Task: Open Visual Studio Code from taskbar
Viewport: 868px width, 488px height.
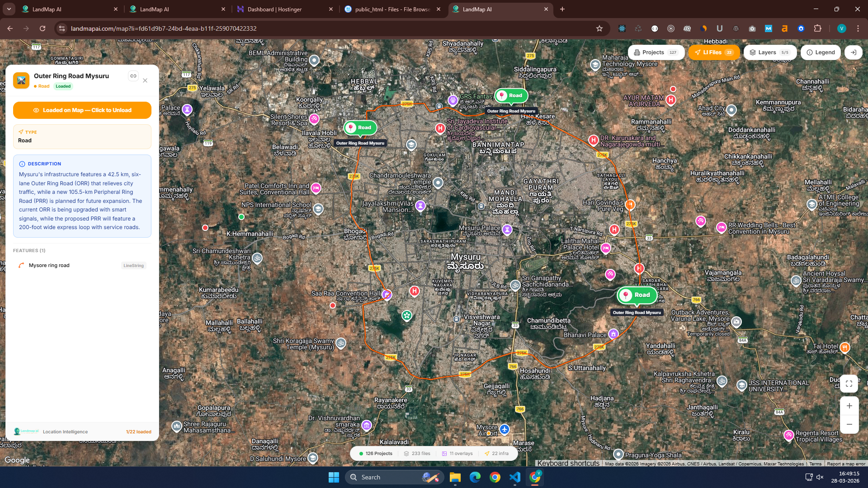Action: [515, 477]
